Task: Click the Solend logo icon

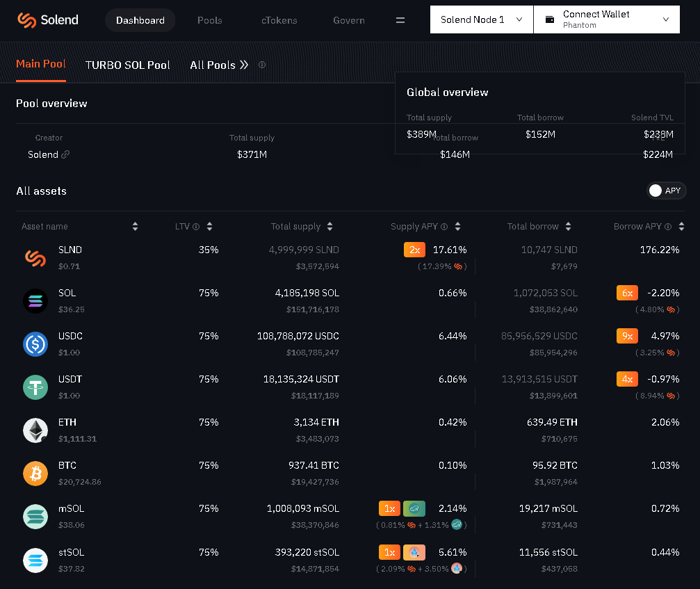Action: [27, 20]
